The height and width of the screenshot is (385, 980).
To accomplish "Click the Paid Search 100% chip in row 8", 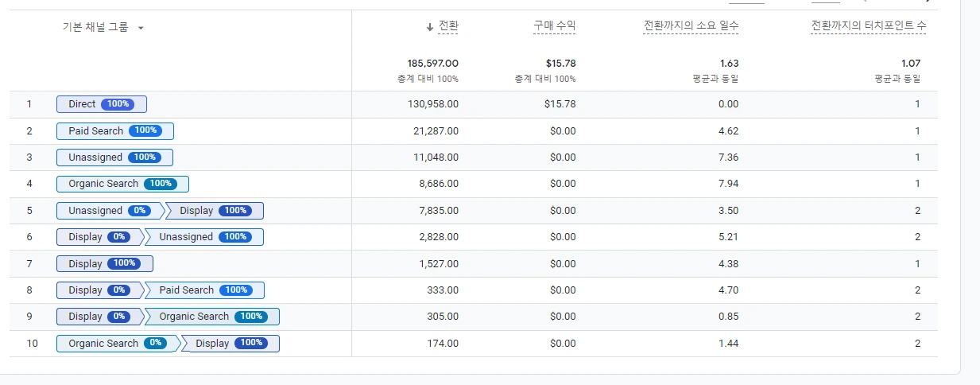I will [x=205, y=290].
